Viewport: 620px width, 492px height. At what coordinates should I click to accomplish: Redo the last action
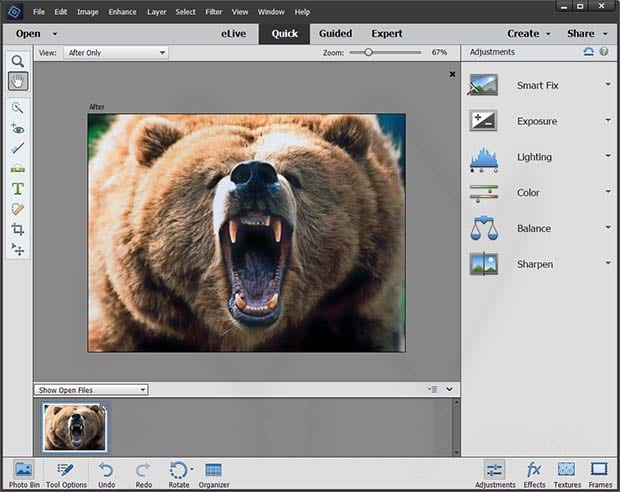(144, 475)
